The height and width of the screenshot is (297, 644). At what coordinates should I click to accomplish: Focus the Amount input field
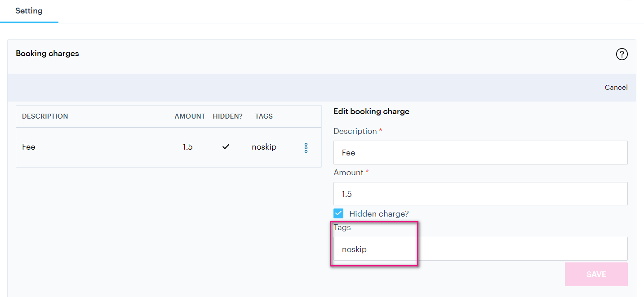tap(480, 194)
